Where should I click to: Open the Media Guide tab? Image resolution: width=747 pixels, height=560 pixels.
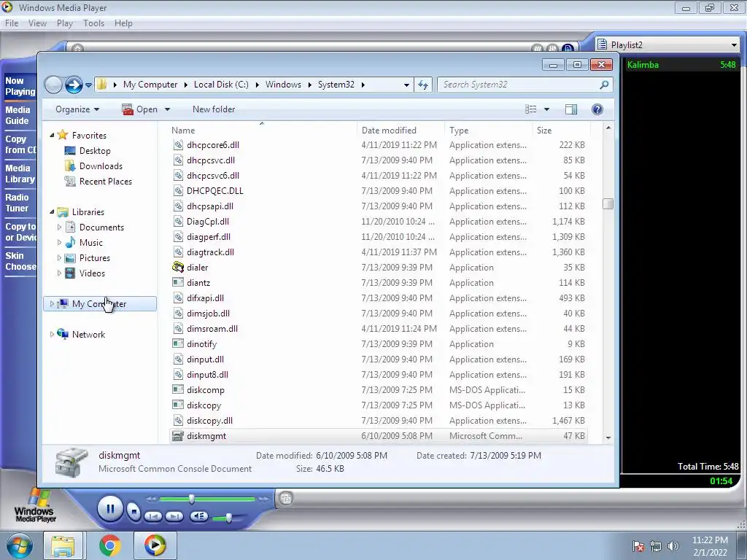[x=19, y=115]
